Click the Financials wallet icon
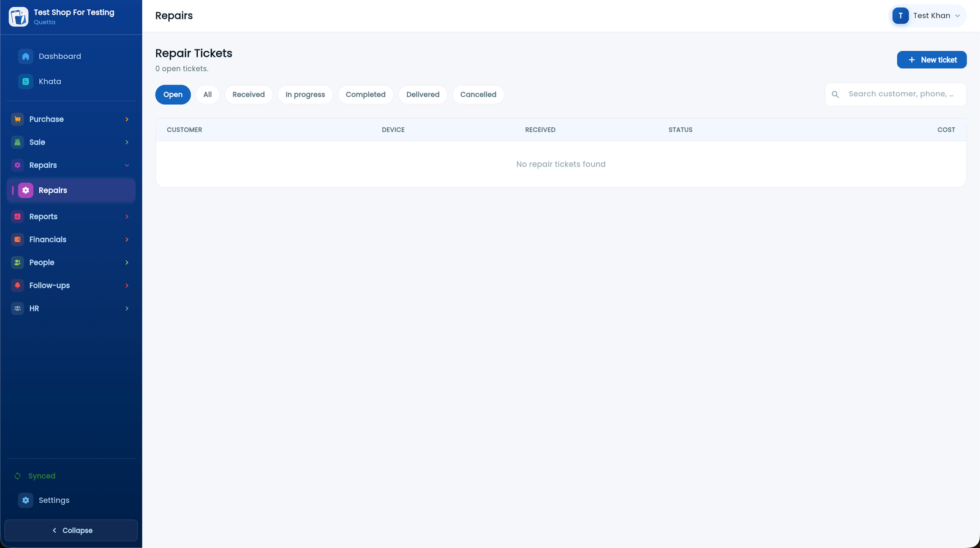The height and width of the screenshot is (548, 980). [x=18, y=239]
